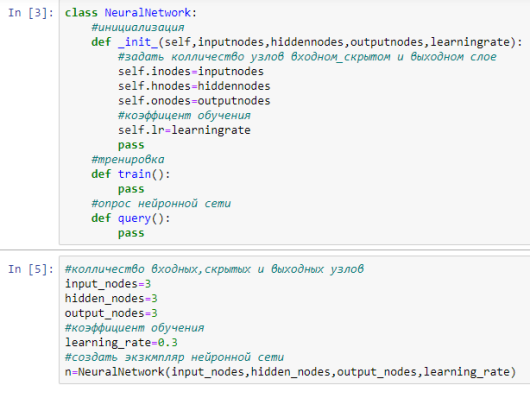Click the '#тренировка' comment
This screenshot has width=530, height=398.
[127, 159]
